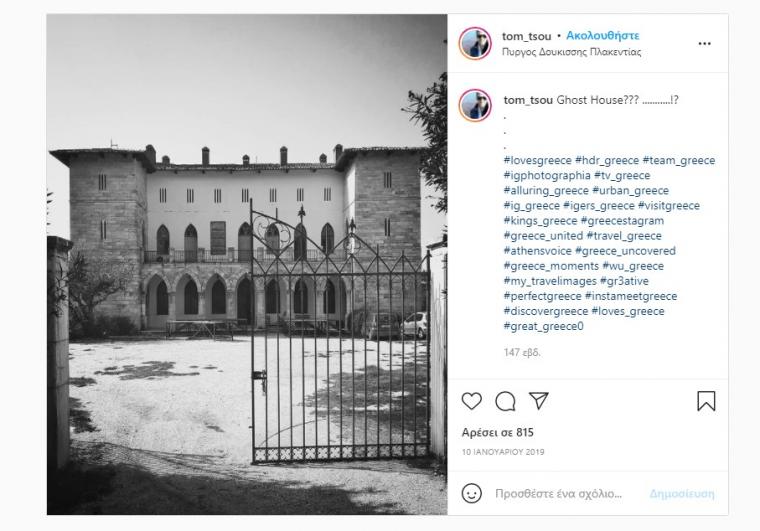Image resolution: width=760 pixels, height=531 pixels.
Task: Open comments via the speech bubble icon
Action: tap(505, 401)
